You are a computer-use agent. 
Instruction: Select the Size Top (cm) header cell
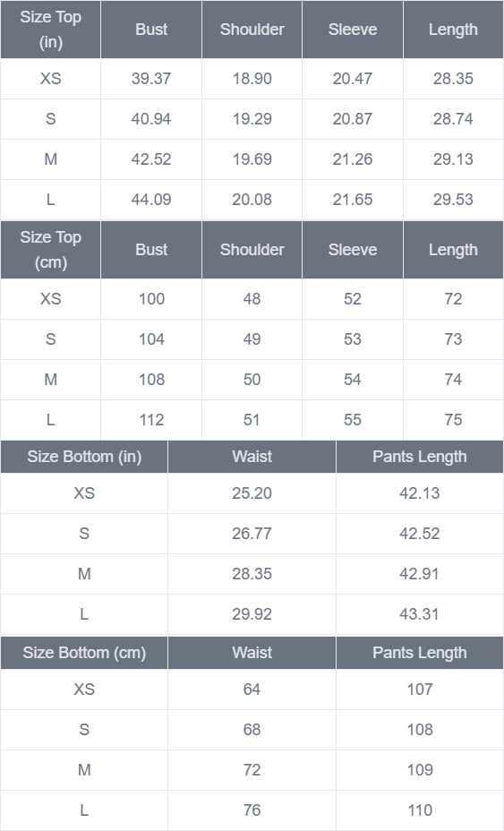coord(50,250)
